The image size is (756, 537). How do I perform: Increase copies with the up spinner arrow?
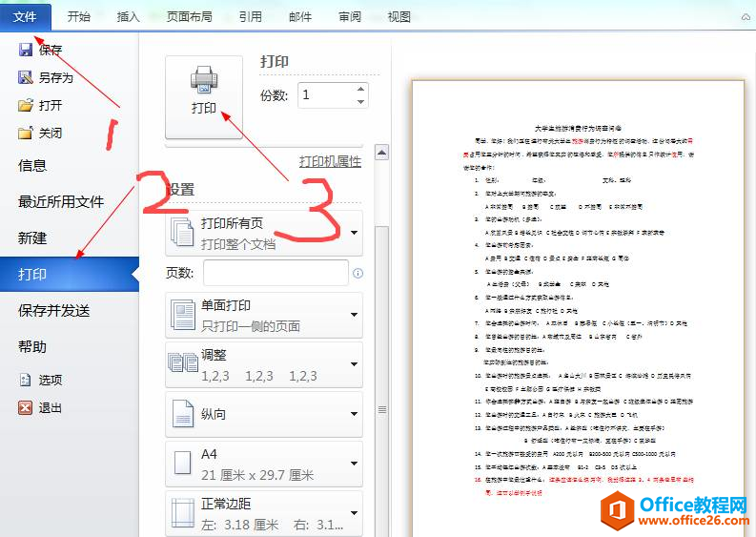360,89
